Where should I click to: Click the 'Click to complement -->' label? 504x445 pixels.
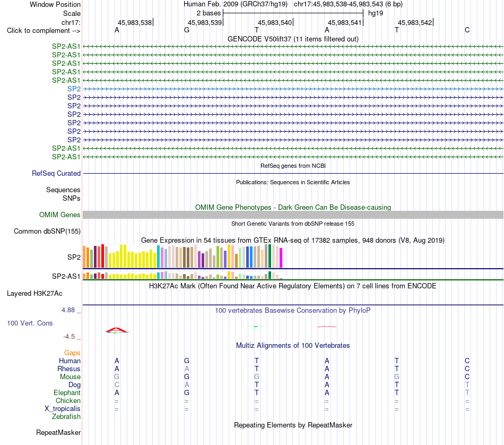(44, 31)
